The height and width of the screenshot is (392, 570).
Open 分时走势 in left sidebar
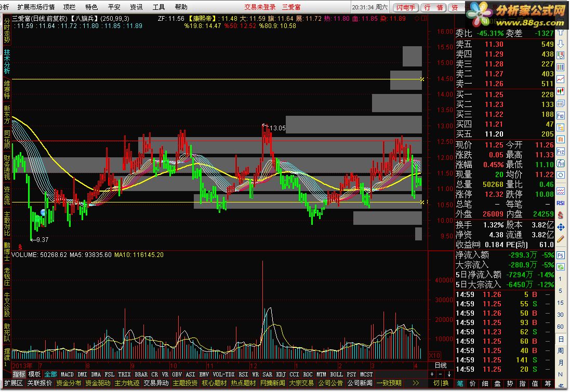click(x=7, y=31)
